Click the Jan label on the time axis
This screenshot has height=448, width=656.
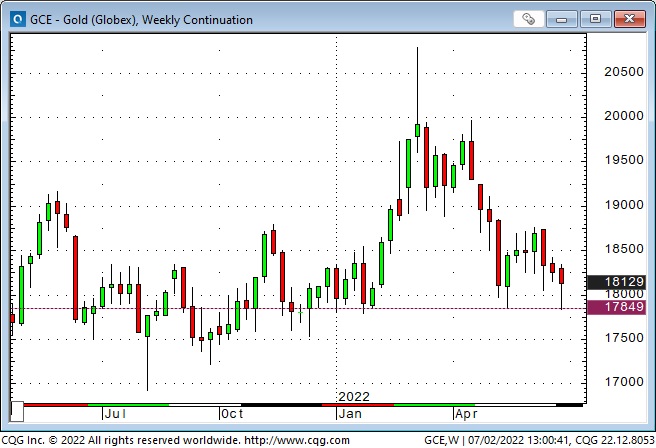(350, 414)
